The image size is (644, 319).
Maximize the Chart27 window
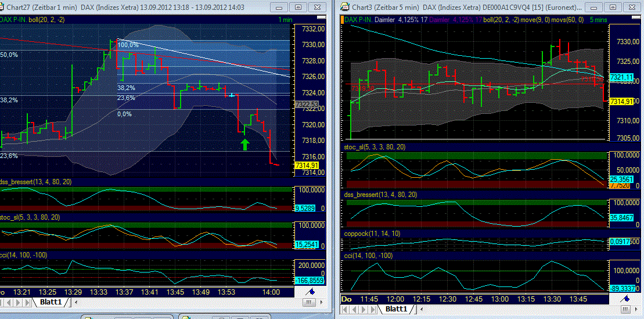298,7
